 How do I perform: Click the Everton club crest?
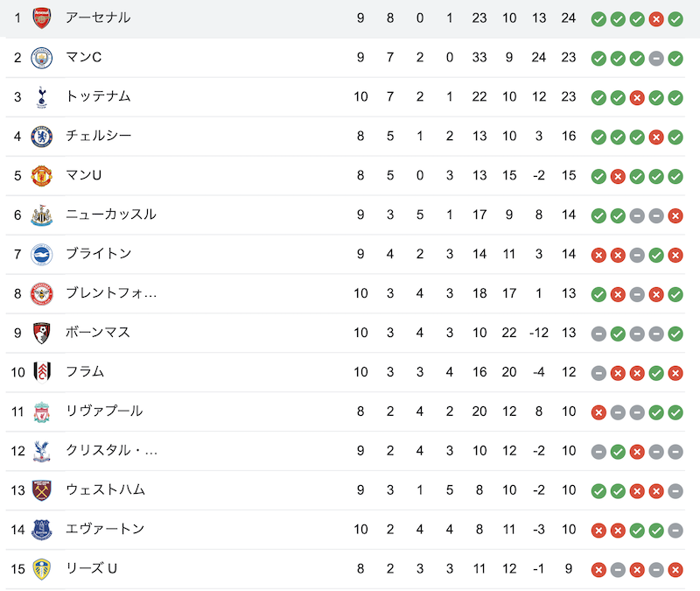[41, 530]
